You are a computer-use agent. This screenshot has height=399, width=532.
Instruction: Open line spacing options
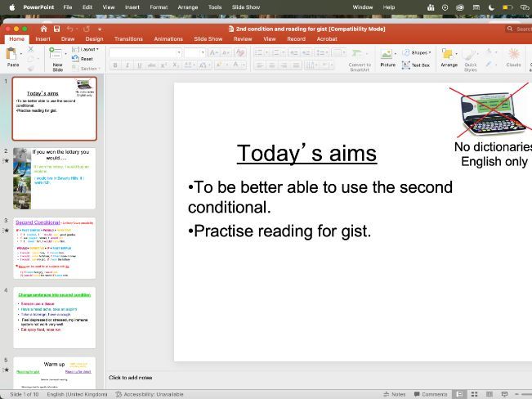point(320,52)
